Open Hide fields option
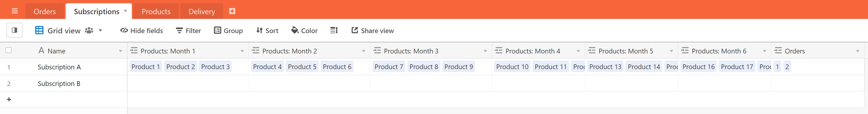Viewport: 868px width, 114px height. [142, 31]
